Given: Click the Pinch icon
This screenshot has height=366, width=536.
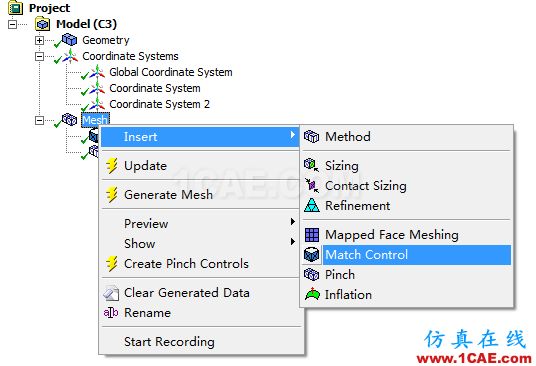Looking at the screenshot, I should (x=311, y=274).
